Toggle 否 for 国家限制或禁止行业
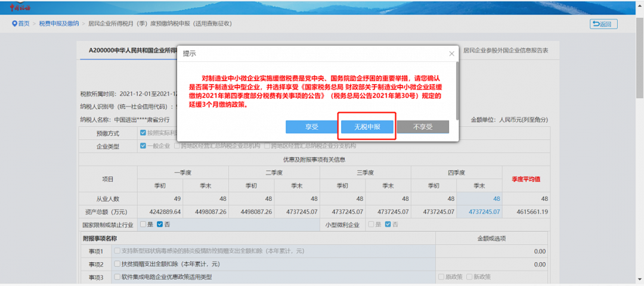This screenshot has height=286, width=644. click(x=160, y=225)
